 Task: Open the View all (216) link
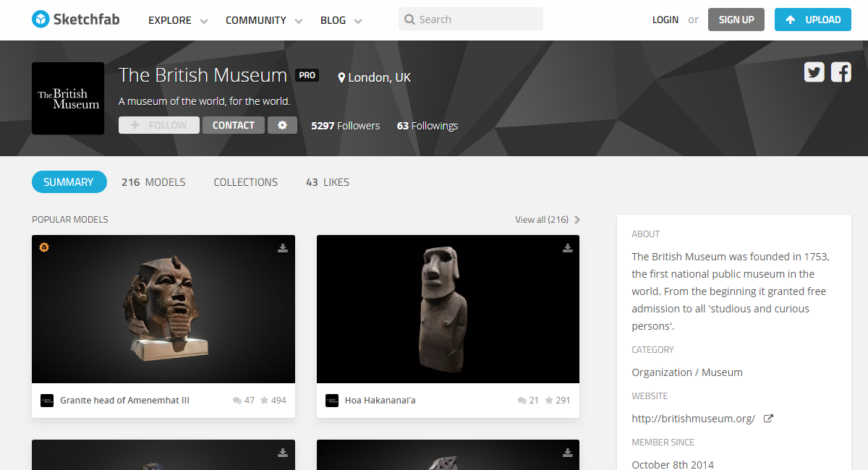point(542,220)
